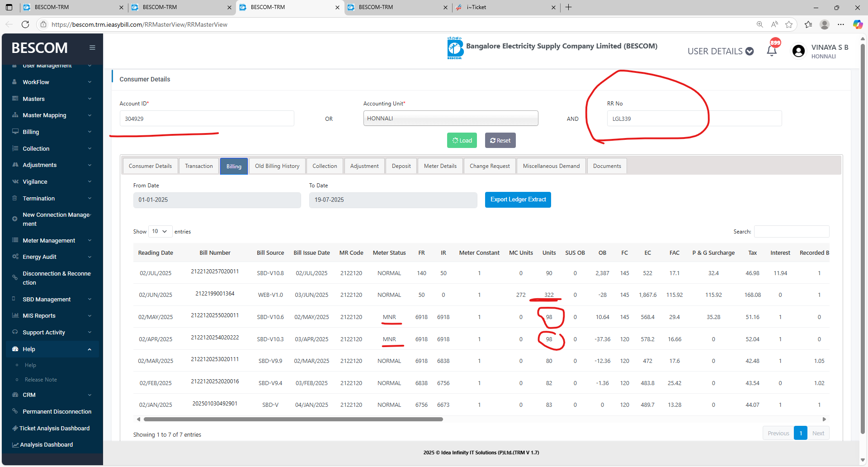Click the browser refresh icon
This screenshot has height=467, width=868.
click(25, 24)
